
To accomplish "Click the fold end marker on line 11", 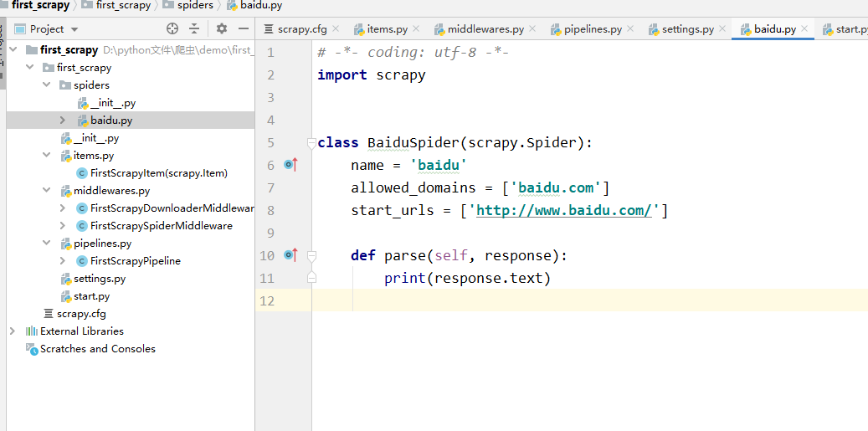I will coord(311,278).
